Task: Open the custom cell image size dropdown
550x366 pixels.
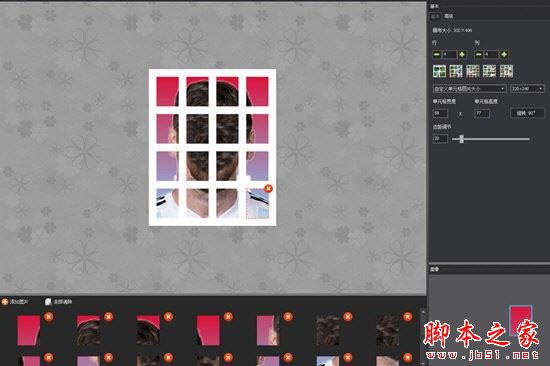Action: pyautogui.click(x=469, y=89)
